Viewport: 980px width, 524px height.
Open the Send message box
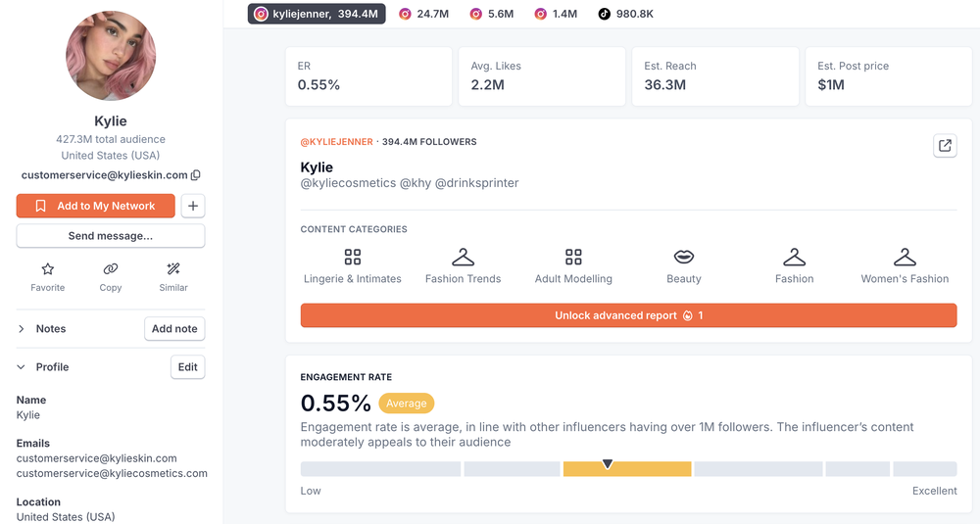coord(111,236)
